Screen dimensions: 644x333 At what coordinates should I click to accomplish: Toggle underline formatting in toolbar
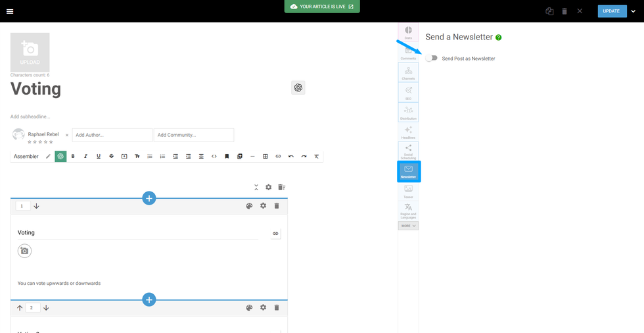point(99,157)
